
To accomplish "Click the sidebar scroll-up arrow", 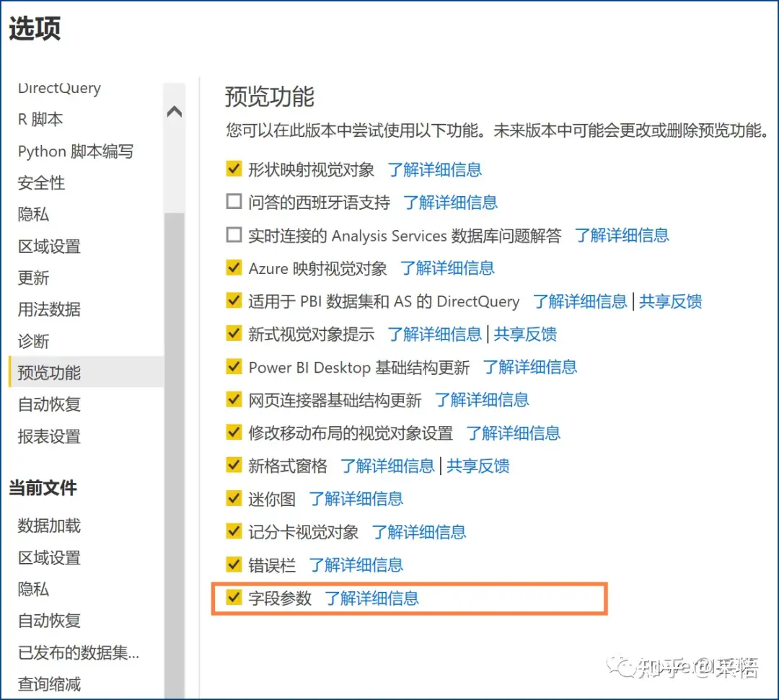I will click(x=175, y=111).
